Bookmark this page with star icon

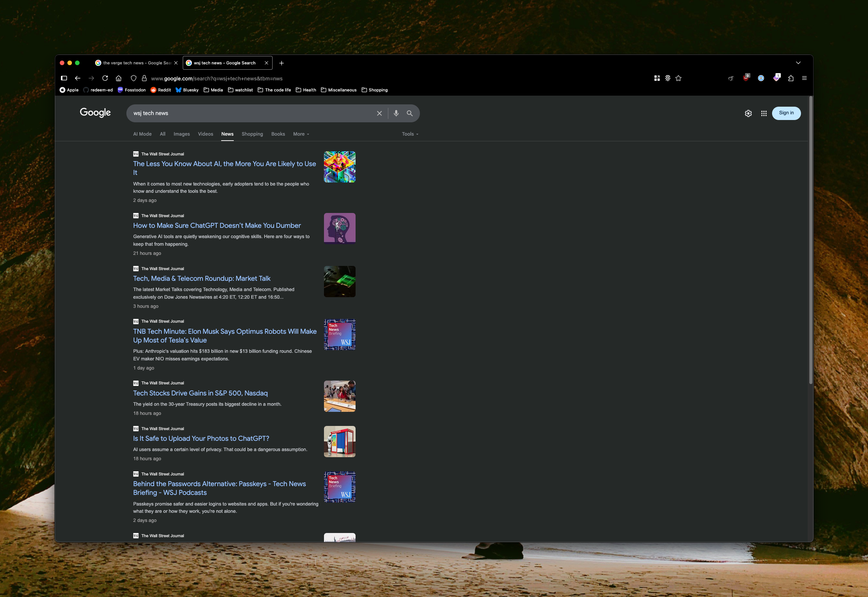tap(678, 78)
